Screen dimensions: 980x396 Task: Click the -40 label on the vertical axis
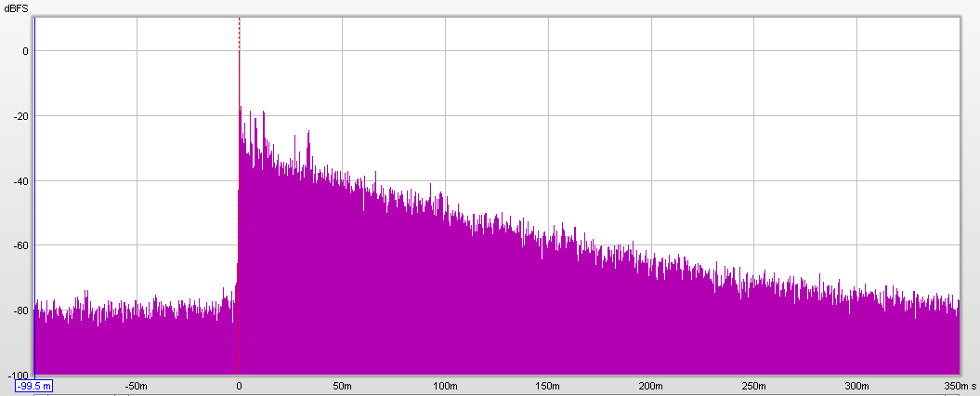coord(21,180)
